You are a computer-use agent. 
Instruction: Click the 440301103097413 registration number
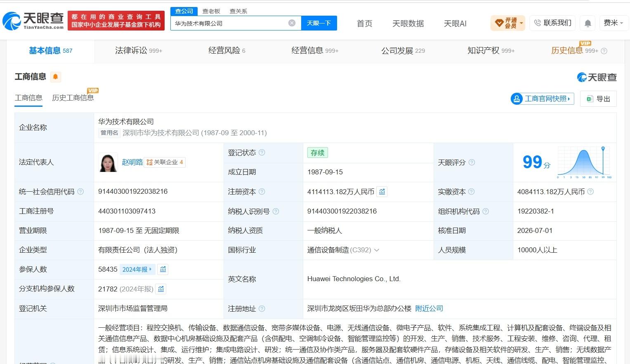click(x=127, y=211)
